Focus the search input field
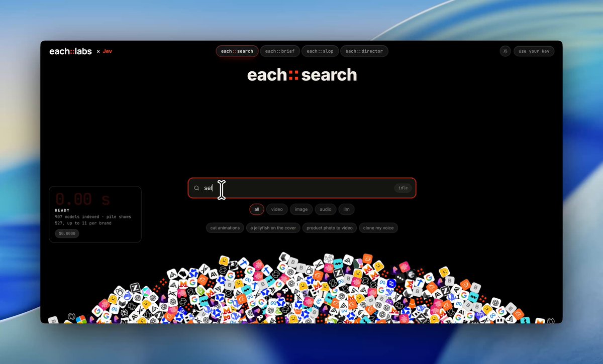The width and height of the screenshot is (603, 364). (x=302, y=188)
